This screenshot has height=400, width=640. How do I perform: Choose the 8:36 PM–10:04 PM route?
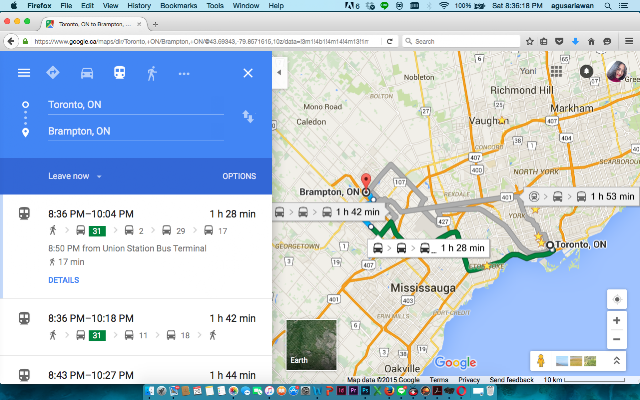137,247
